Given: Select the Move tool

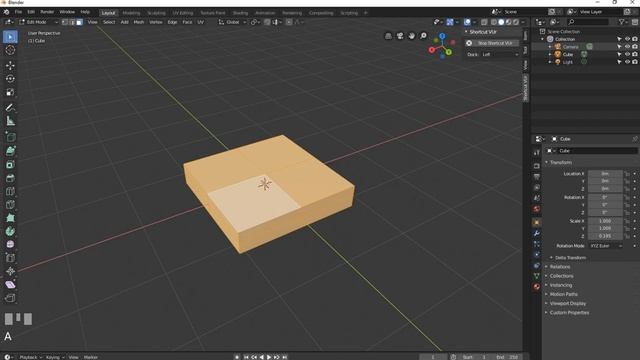Looking at the screenshot, I should [10, 65].
